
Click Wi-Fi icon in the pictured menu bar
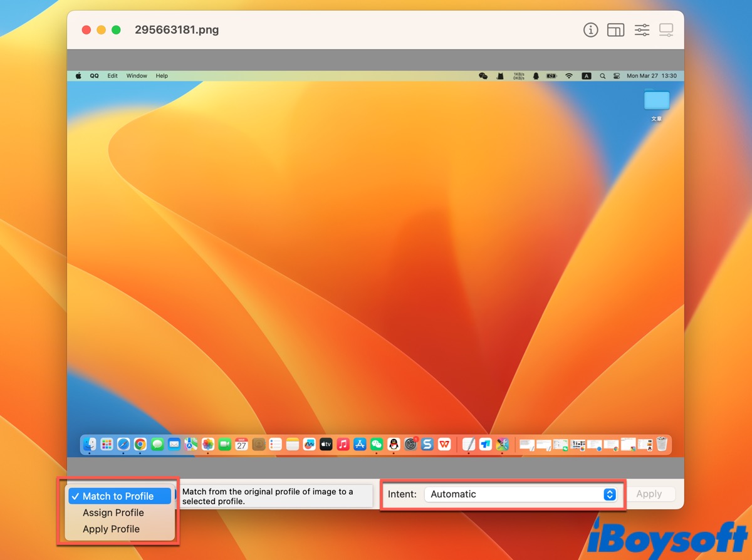point(569,76)
